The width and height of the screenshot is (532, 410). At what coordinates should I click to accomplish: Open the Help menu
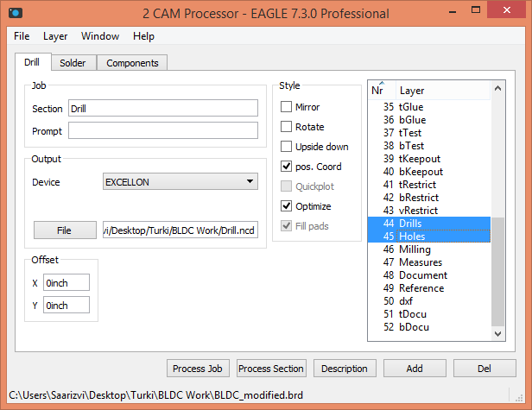[x=143, y=36]
